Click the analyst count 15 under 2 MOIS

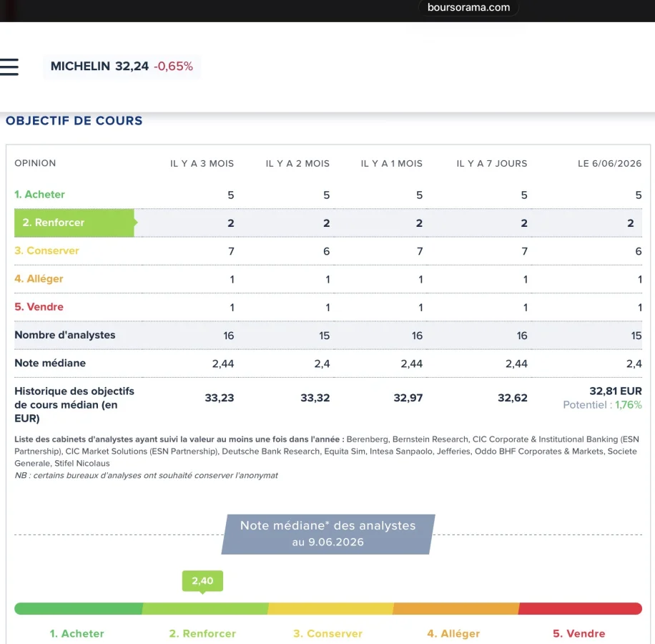324,336
